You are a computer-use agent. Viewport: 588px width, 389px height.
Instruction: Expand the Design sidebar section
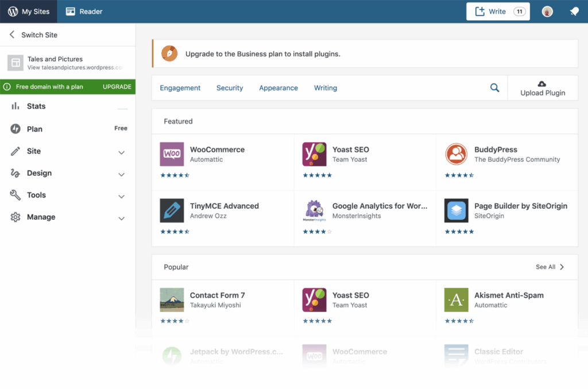(x=68, y=173)
